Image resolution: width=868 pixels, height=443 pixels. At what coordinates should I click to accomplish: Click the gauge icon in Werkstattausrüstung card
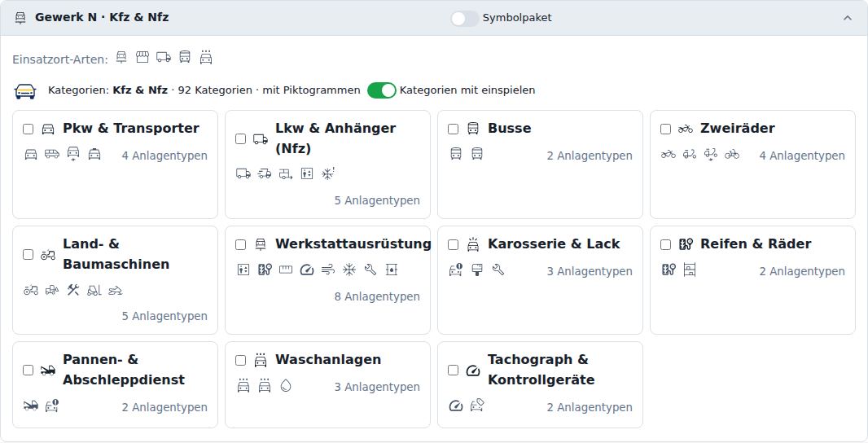coord(307,270)
